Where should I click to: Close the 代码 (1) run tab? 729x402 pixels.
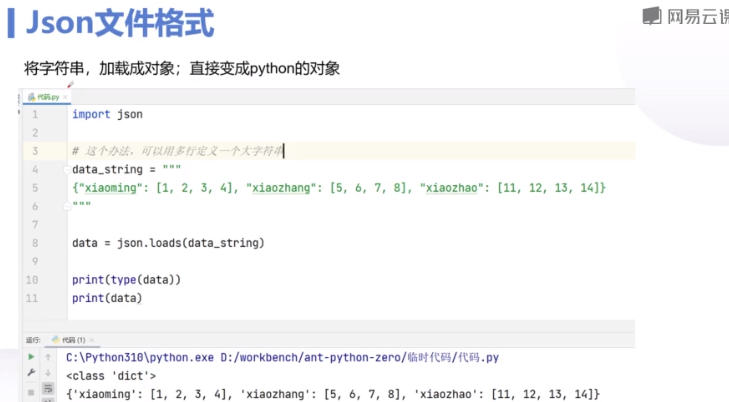pyautogui.click(x=92, y=340)
